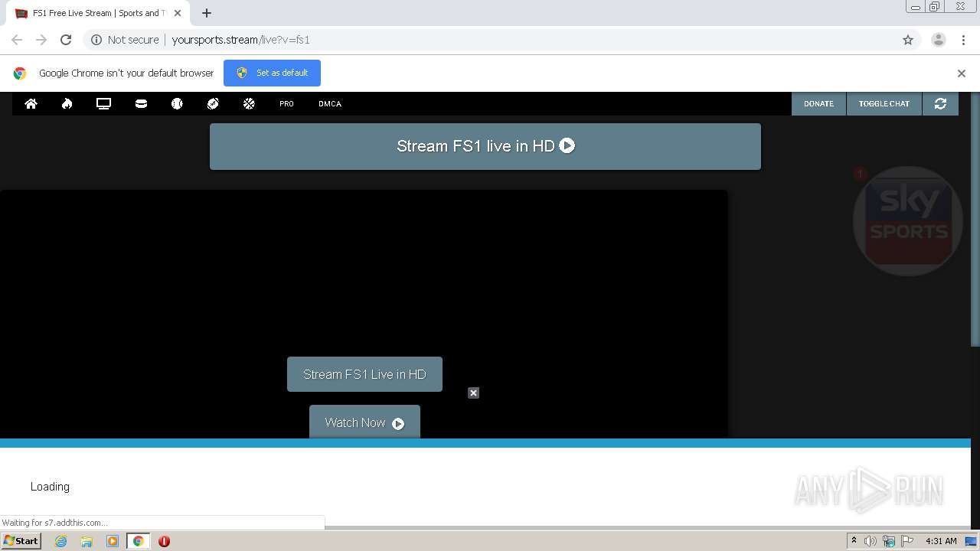Open the Opera taskbar icon
980x551 pixels.
click(x=164, y=541)
